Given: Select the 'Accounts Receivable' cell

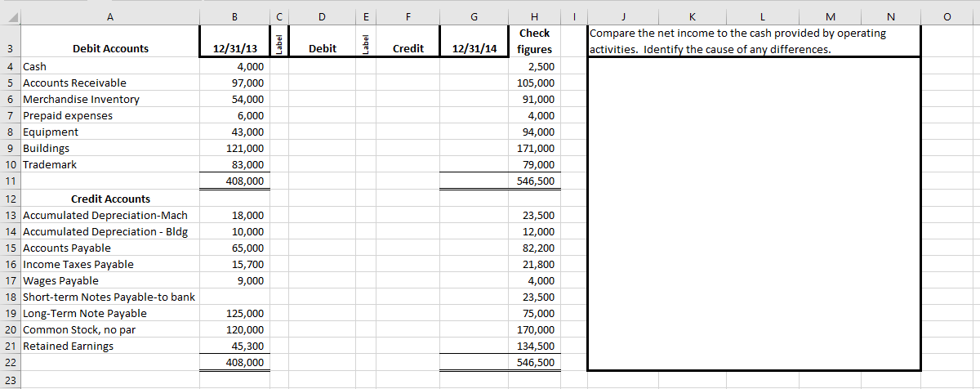Looking at the screenshot, I should (x=110, y=83).
